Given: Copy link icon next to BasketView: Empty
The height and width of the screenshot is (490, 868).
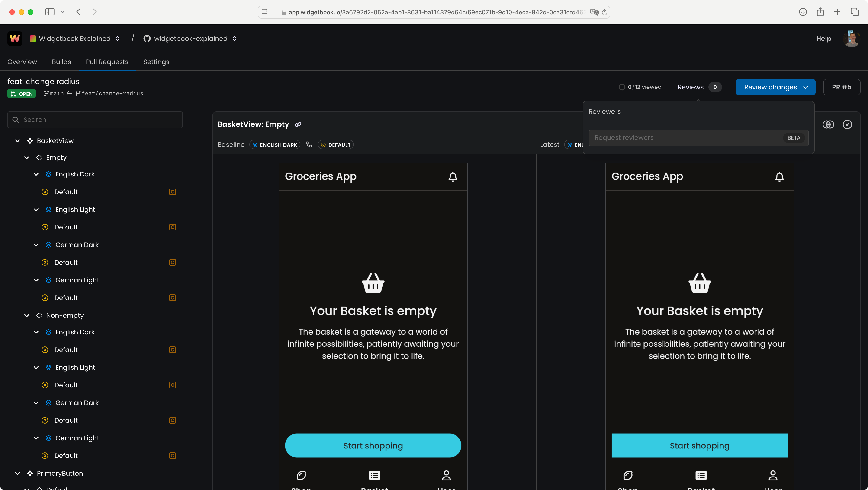Looking at the screenshot, I should click(298, 124).
